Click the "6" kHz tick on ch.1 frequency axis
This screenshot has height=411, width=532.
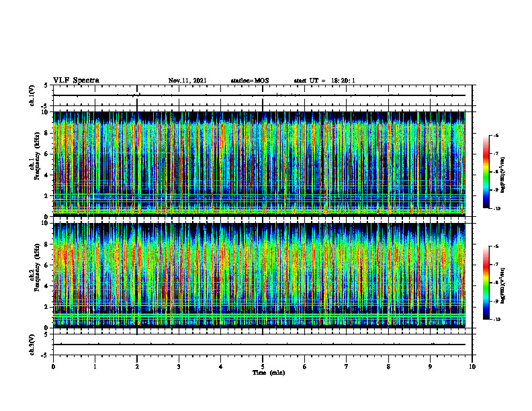coord(47,154)
